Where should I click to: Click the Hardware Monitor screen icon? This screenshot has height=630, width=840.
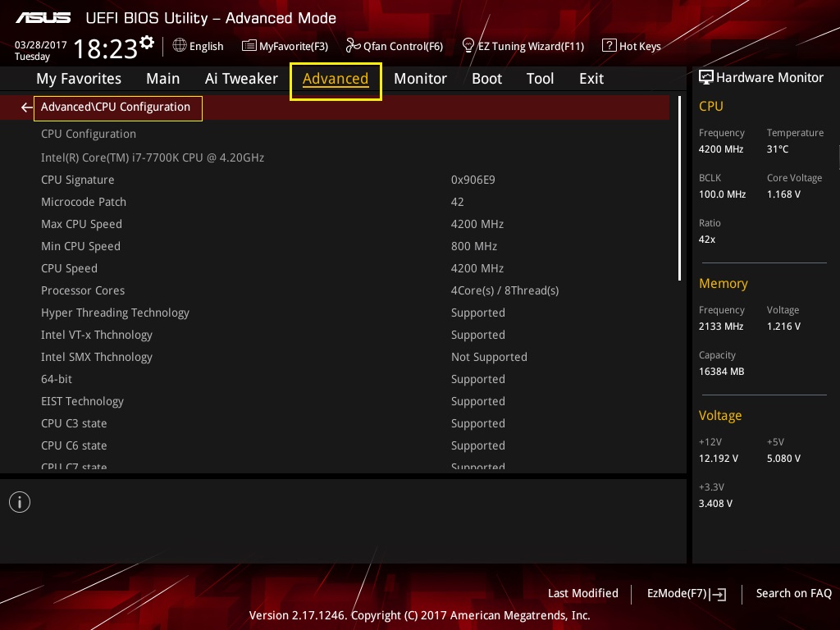[706, 78]
